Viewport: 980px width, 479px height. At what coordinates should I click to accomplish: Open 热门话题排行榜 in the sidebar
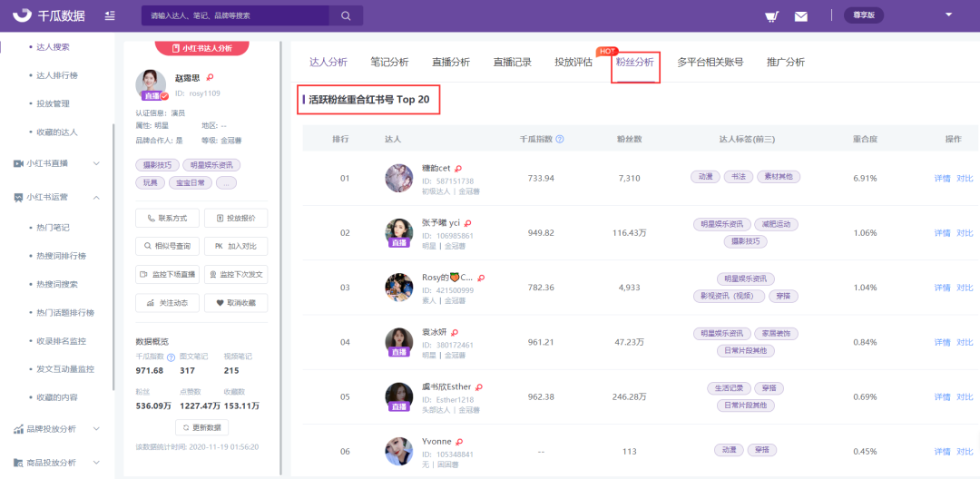pyautogui.click(x=64, y=312)
